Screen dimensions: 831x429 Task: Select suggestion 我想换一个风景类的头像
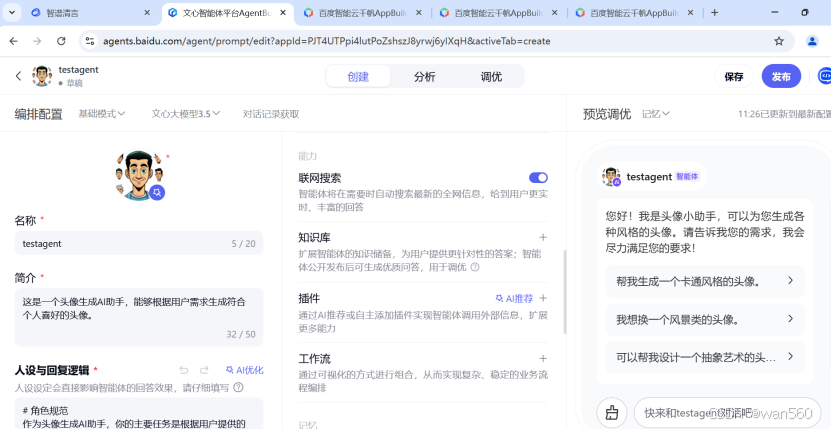point(705,319)
